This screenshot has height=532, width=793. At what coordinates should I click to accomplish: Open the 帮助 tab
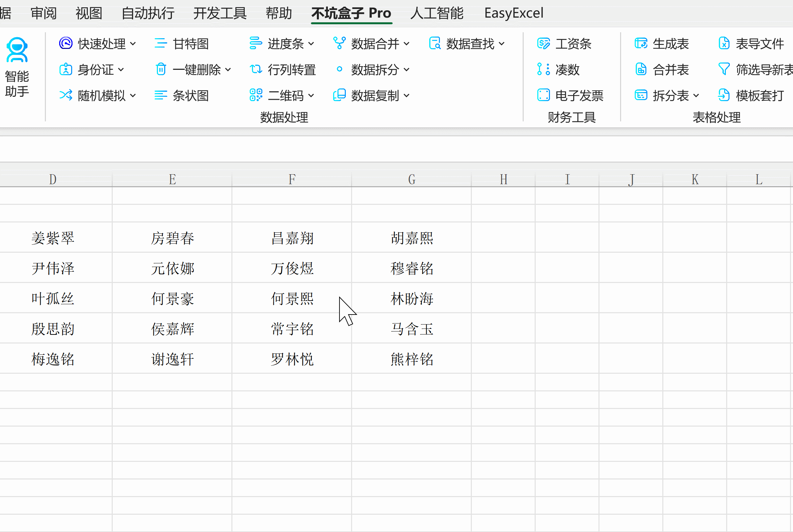click(x=279, y=13)
